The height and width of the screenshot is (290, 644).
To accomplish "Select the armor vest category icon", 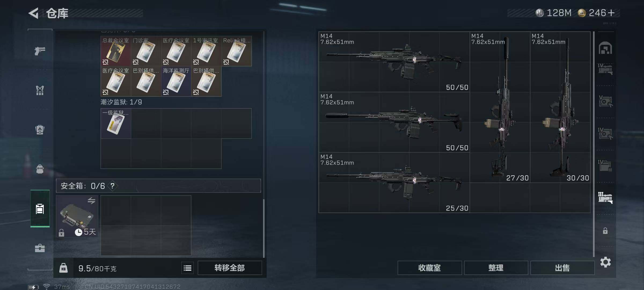I will pos(40,90).
